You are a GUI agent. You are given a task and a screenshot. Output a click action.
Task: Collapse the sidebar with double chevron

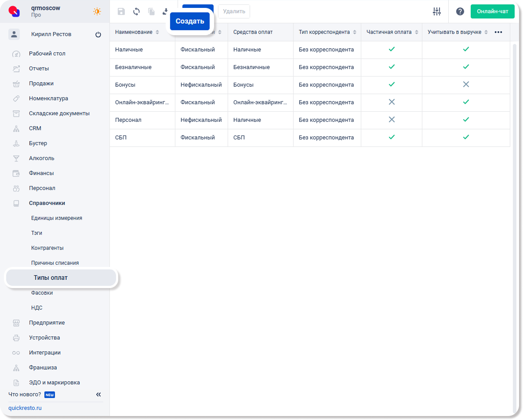[98, 394]
